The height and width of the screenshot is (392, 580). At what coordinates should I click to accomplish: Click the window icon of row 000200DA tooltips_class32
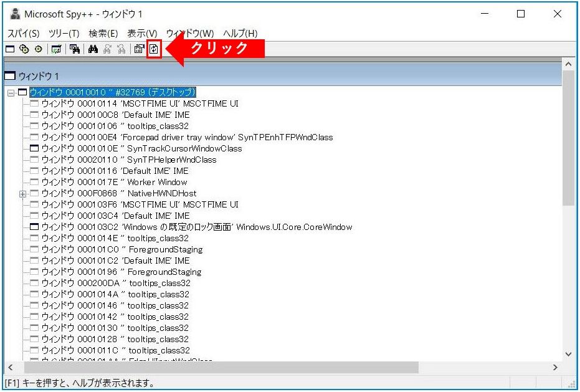click(34, 283)
